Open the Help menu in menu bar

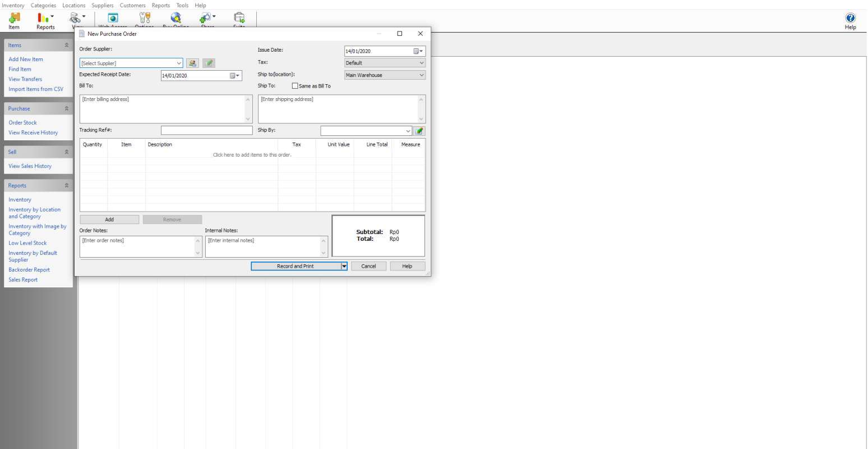coord(200,5)
